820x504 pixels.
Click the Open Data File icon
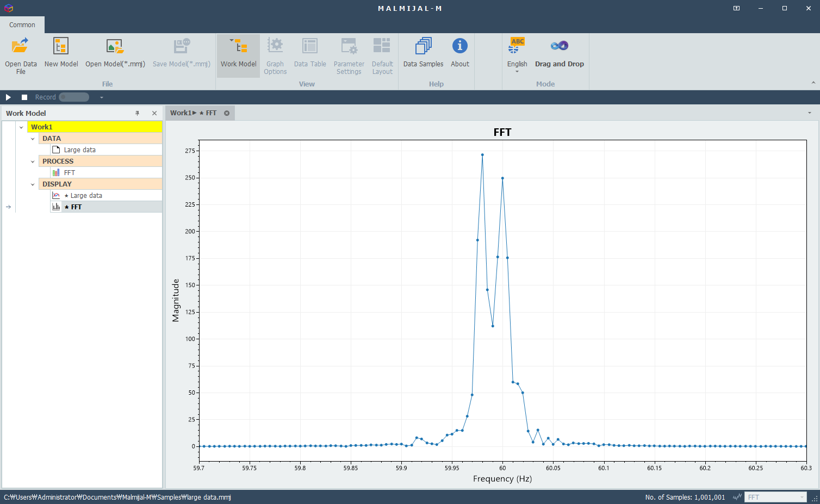click(21, 46)
